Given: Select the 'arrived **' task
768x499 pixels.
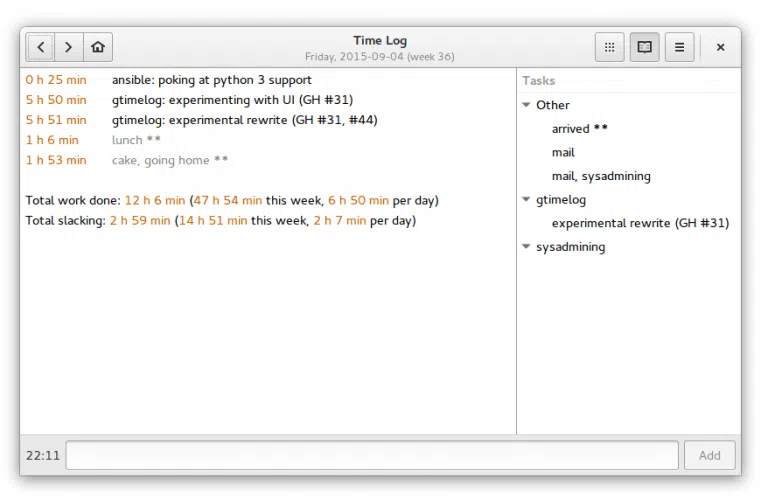Looking at the screenshot, I should coord(579,129).
